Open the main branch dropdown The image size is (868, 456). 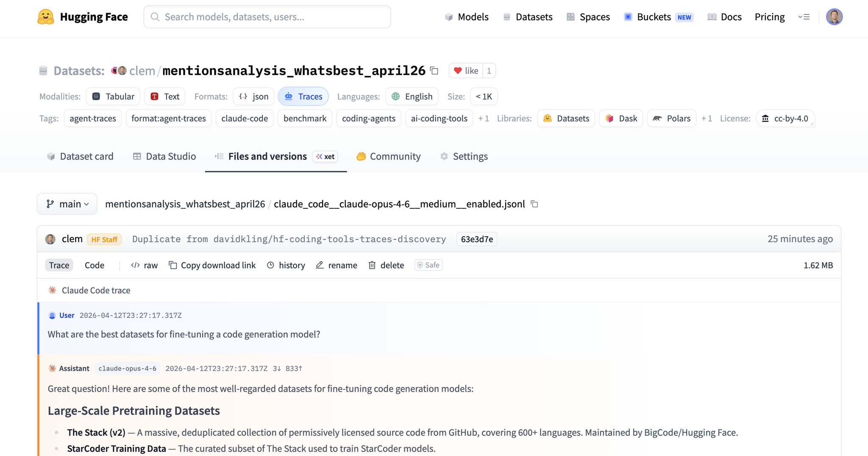click(67, 204)
